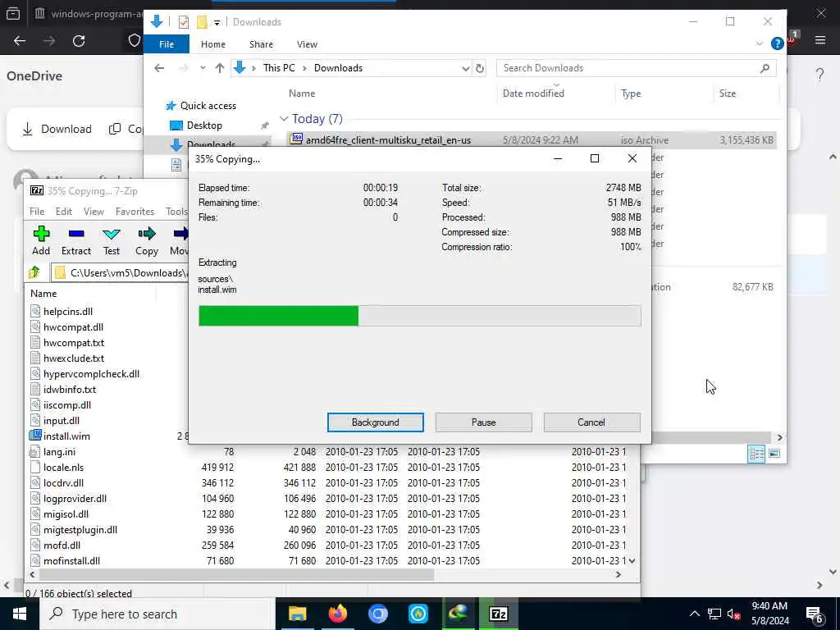The width and height of the screenshot is (840, 630).
Task: Show hidden system tray icons
Action: coord(694,614)
